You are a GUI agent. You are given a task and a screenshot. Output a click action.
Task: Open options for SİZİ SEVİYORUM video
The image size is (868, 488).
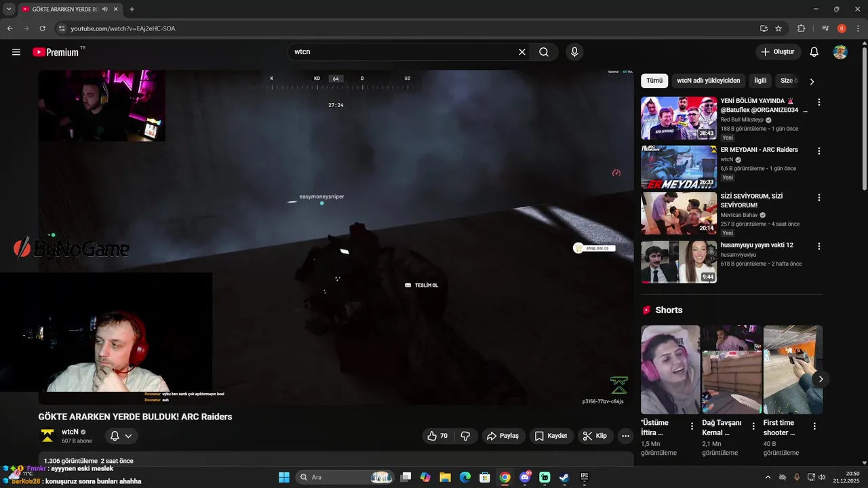[818, 198]
